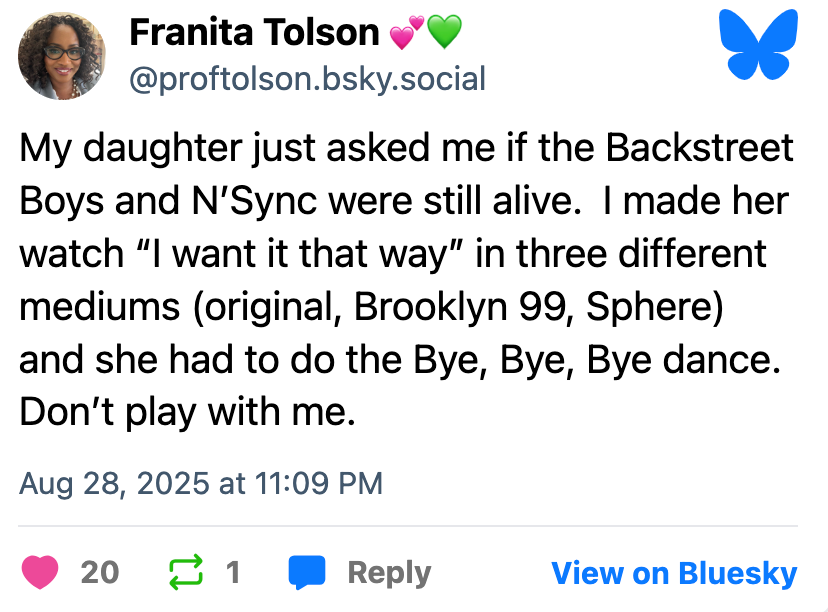Like the post with the pink heart icon
828x612 pixels.
(41, 572)
